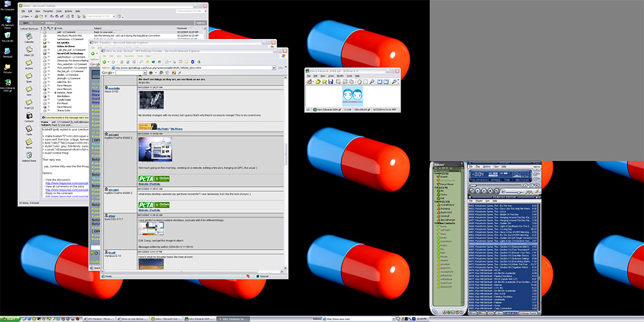This screenshot has height=322, width=644.
Task: Click the vertical scrollbar of the forum page
Action: (286, 172)
